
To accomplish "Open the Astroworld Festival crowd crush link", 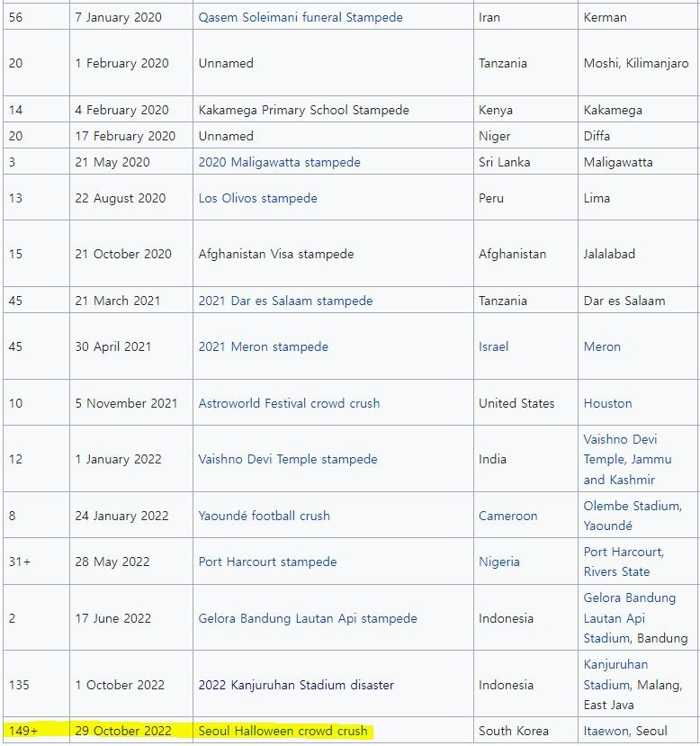I will [289, 403].
